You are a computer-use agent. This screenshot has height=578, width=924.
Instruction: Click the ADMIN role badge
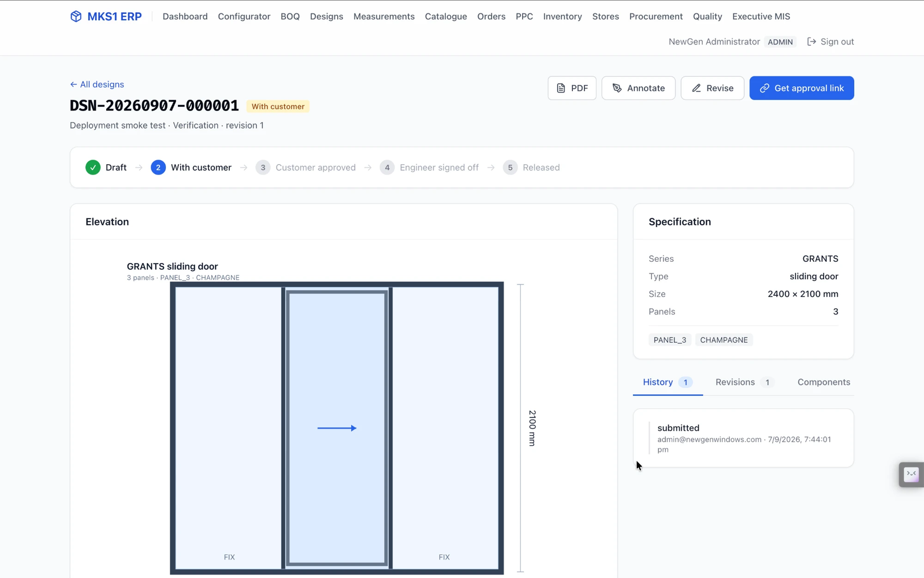pos(780,42)
